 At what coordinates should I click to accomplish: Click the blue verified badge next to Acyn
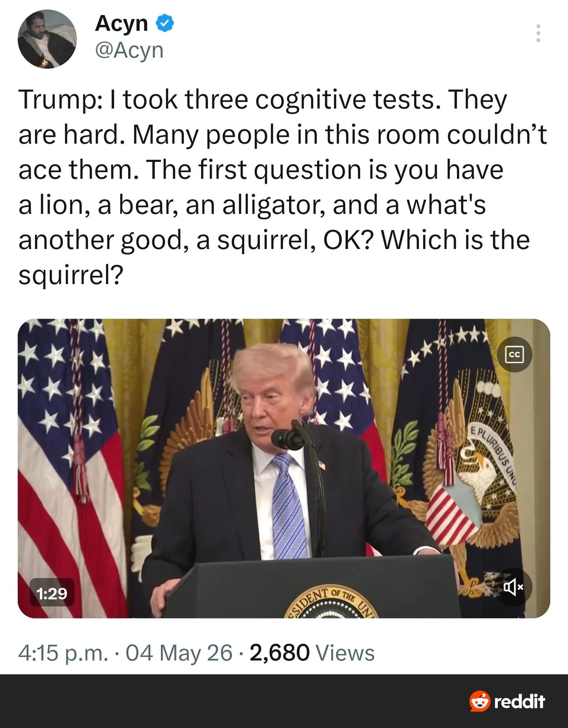[x=165, y=23]
